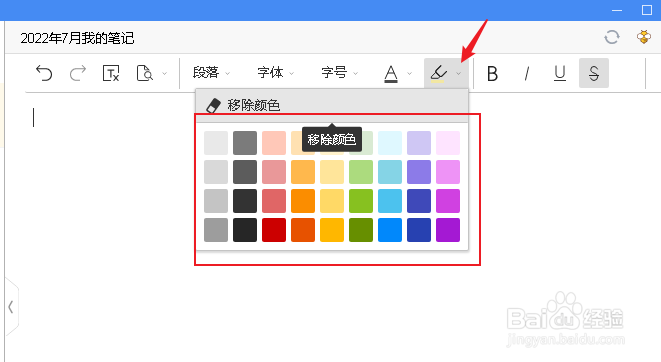The image size is (661, 362).
Task: Pick the sky blue third-row swatch
Action: pos(390,201)
